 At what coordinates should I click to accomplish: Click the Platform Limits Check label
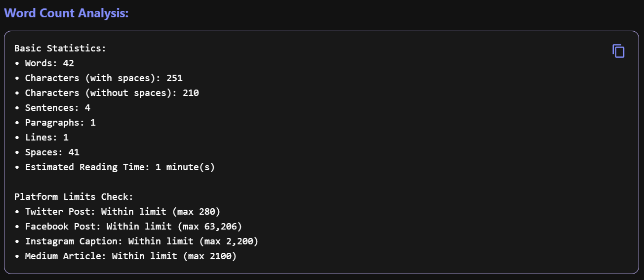(74, 197)
